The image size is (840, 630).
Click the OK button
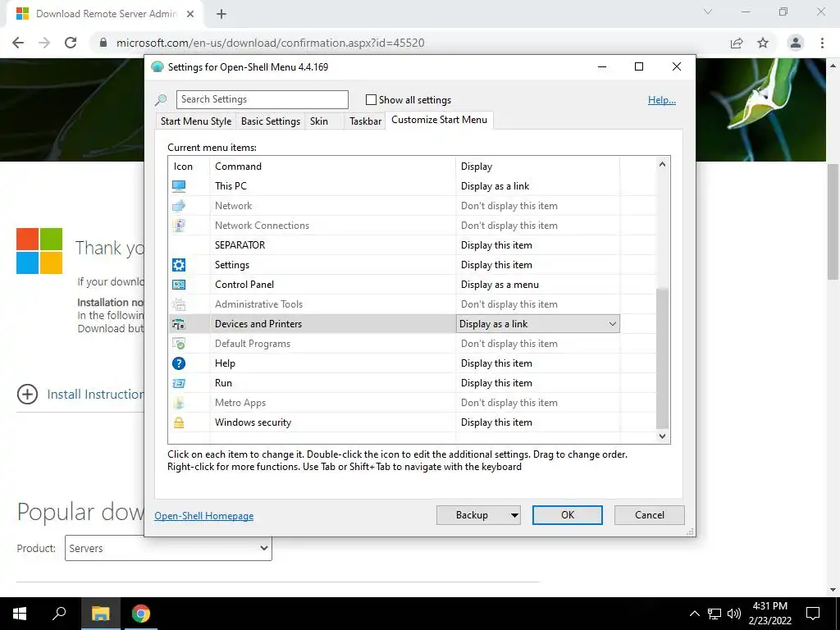pos(568,515)
